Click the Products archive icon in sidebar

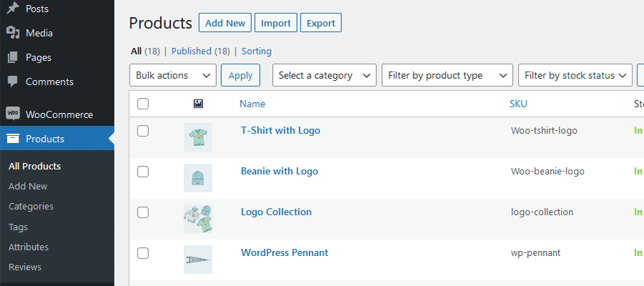(x=12, y=139)
